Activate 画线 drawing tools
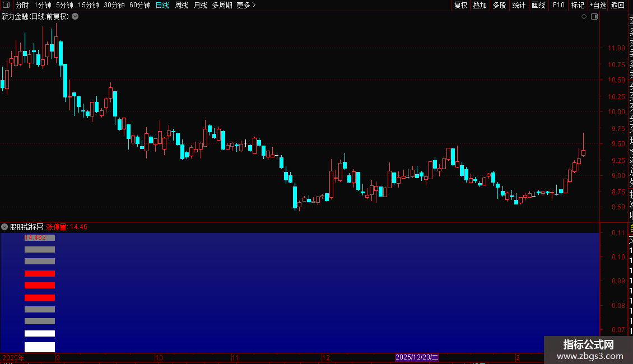 (538, 5)
